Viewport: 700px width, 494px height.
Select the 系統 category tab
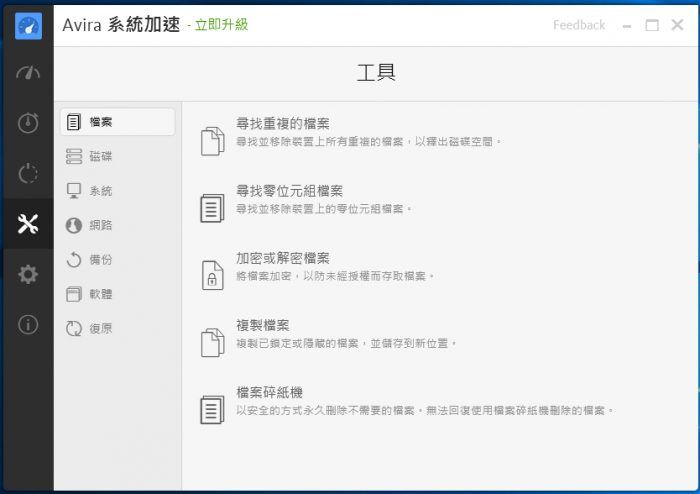pyautogui.click(x=118, y=191)
